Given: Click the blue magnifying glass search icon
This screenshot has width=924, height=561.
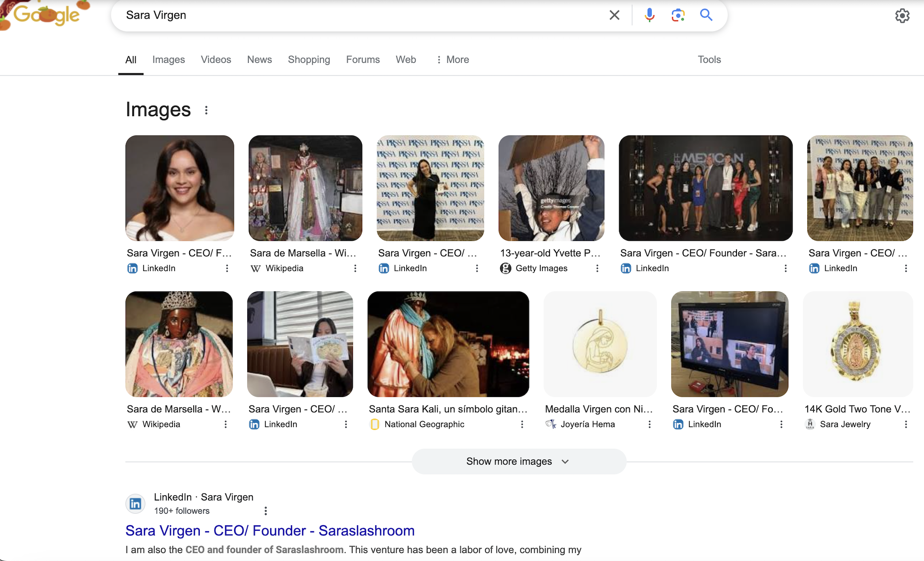Looking at the screenshot, I should click(706, 15).
